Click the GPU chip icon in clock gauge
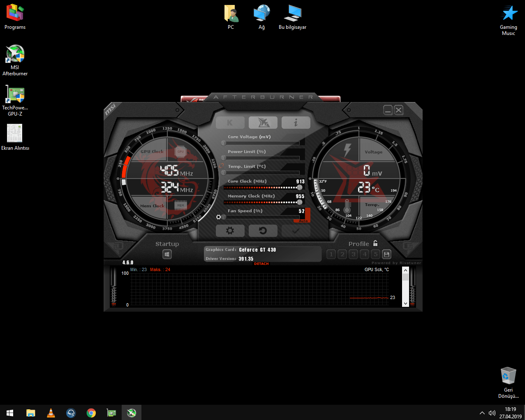 point(180,152)
